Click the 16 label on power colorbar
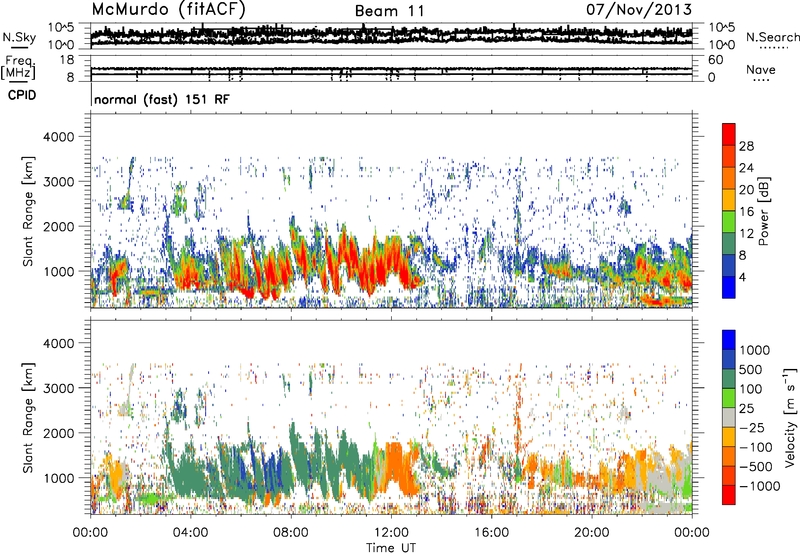Image resolution: width=800 pixels, height=554 pixels. [x=746, y=212]
